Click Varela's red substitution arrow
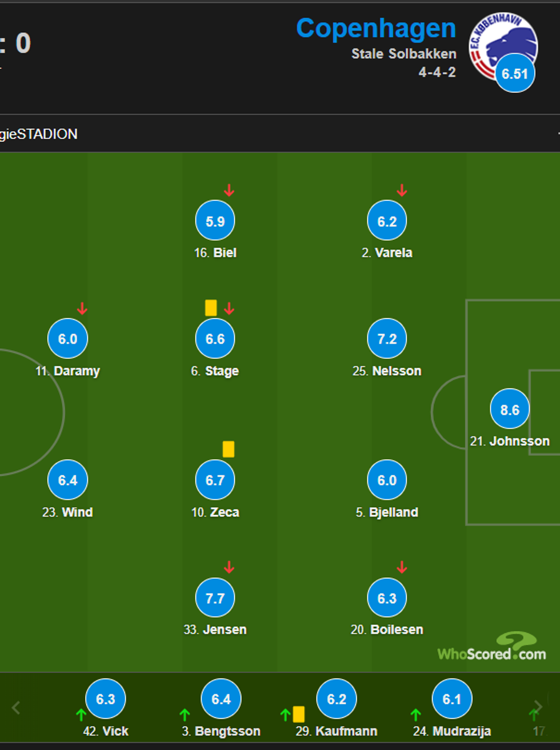 [402, 190]
